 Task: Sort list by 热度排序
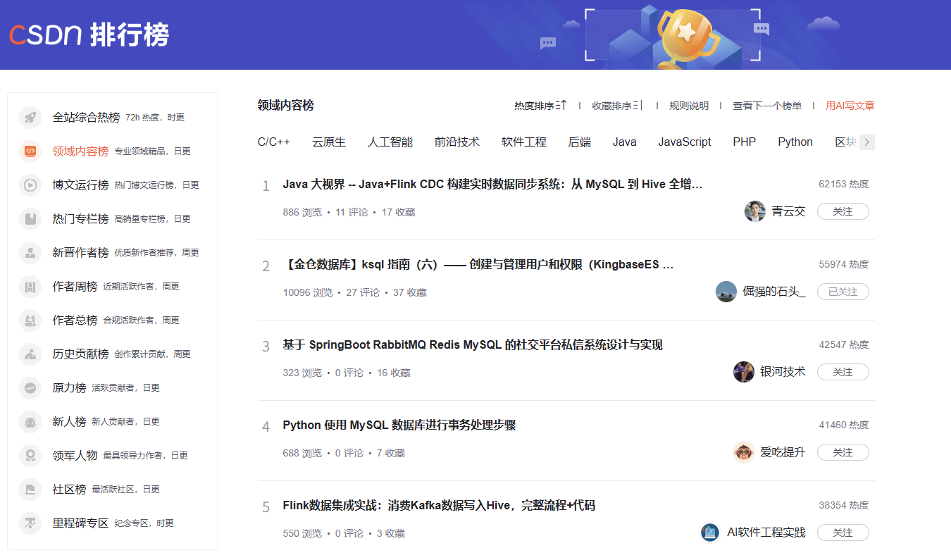click(540, 106)
